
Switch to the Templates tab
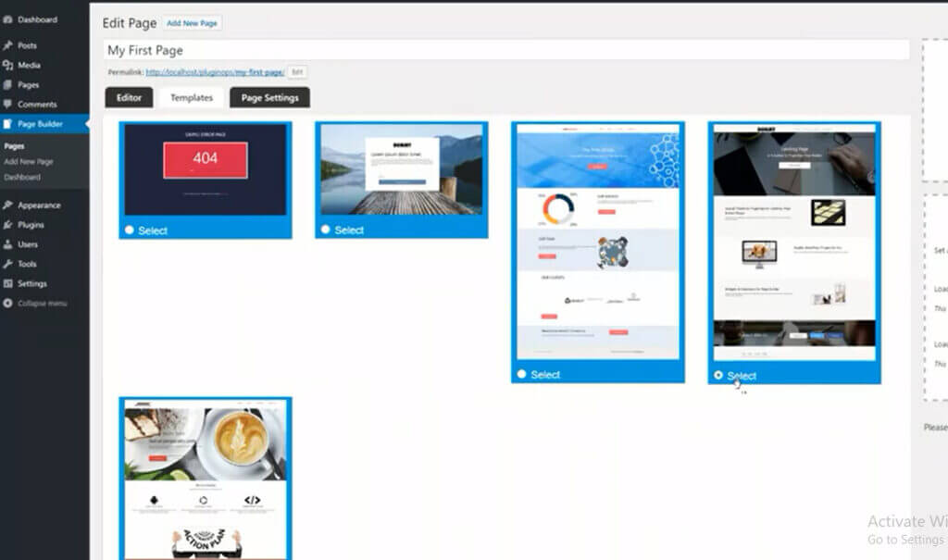[192, 97]
